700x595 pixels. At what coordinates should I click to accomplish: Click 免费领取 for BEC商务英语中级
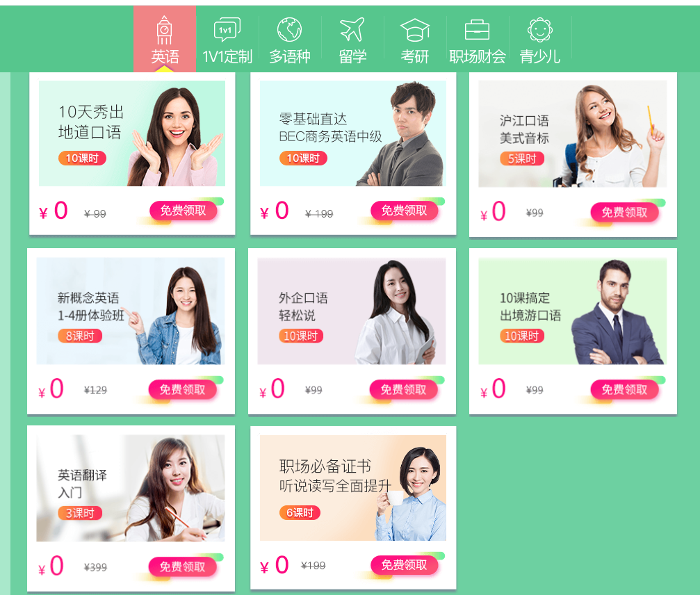pos(405,210)
